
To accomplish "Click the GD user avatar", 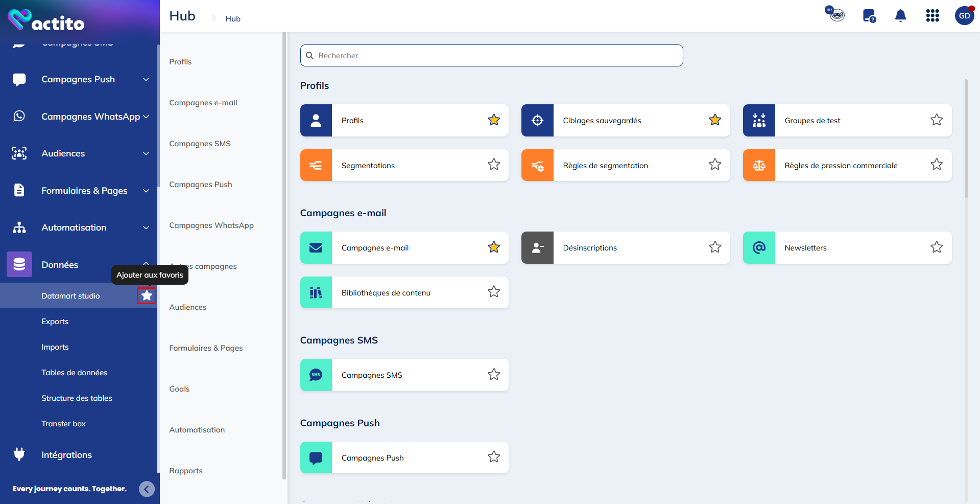I will pyautogui.click(x=964, y=16).
